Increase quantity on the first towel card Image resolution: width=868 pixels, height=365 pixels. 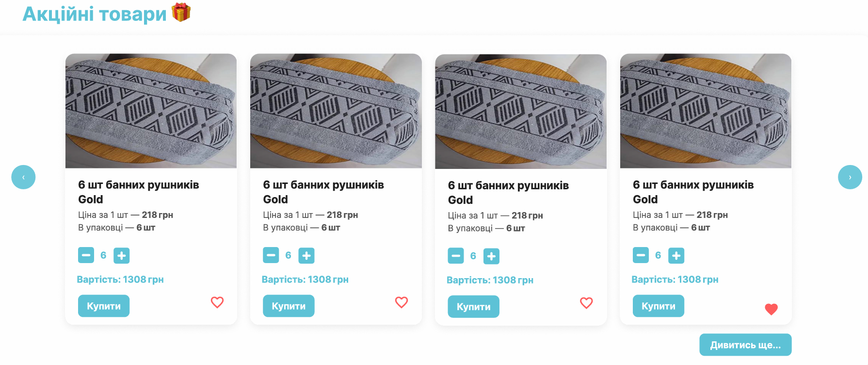pos(122,255)
